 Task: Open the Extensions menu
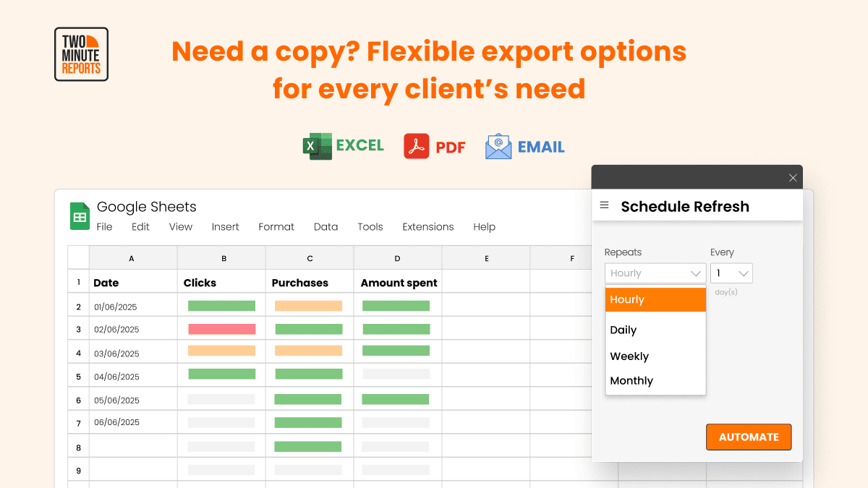pos(428,227)
